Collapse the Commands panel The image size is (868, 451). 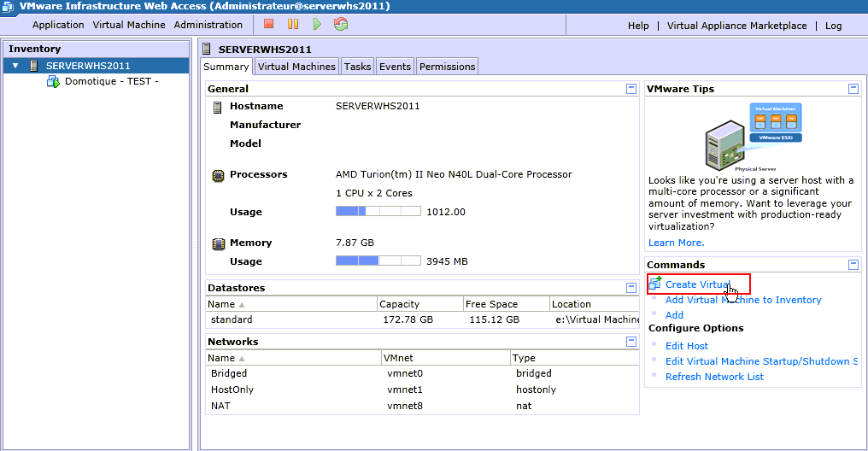click(853, 265)
